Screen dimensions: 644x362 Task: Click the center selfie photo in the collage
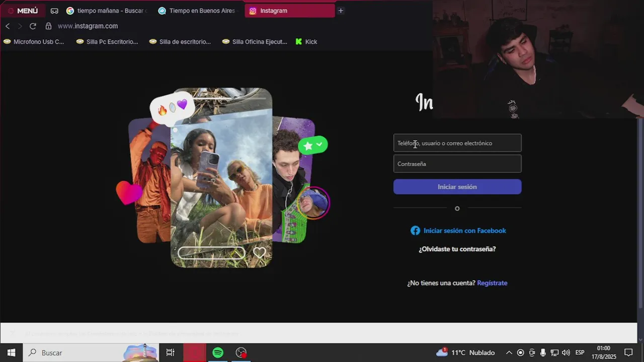[221, 178]
